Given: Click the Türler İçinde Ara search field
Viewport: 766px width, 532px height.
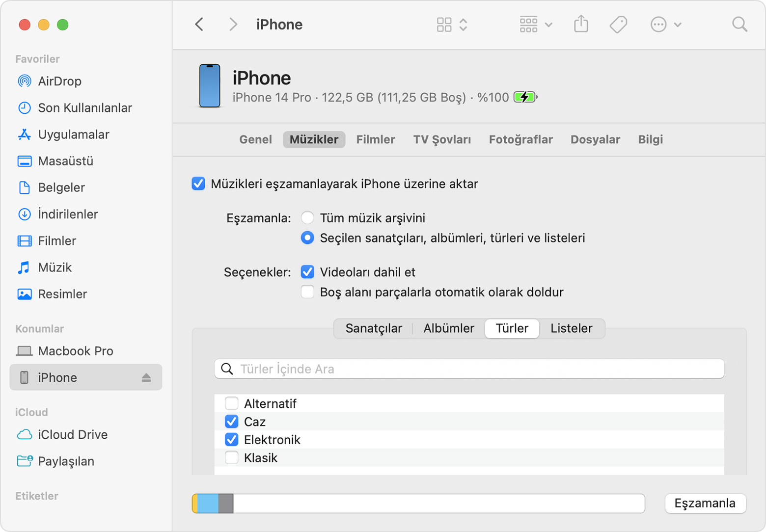Looking at the screenshot, I should pyautogui.click(x=469, y=369).
